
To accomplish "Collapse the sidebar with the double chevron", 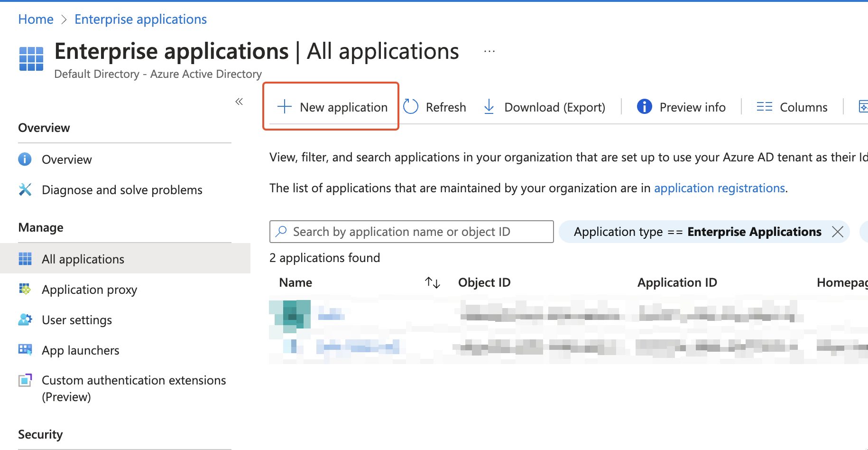I will [239, 101].
